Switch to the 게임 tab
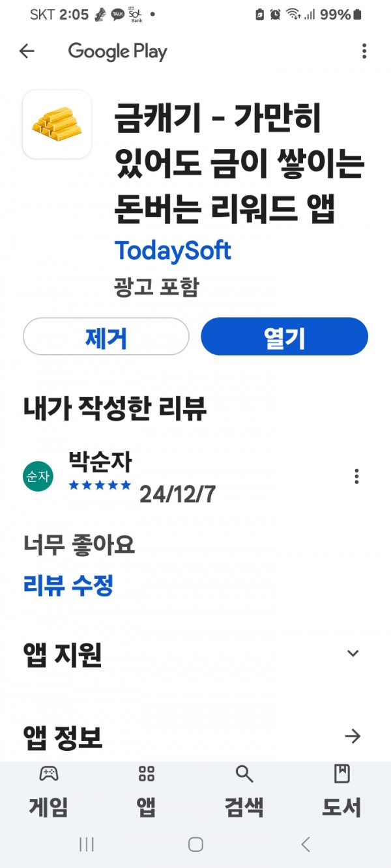The image size is (391, 868). (49, 792)
